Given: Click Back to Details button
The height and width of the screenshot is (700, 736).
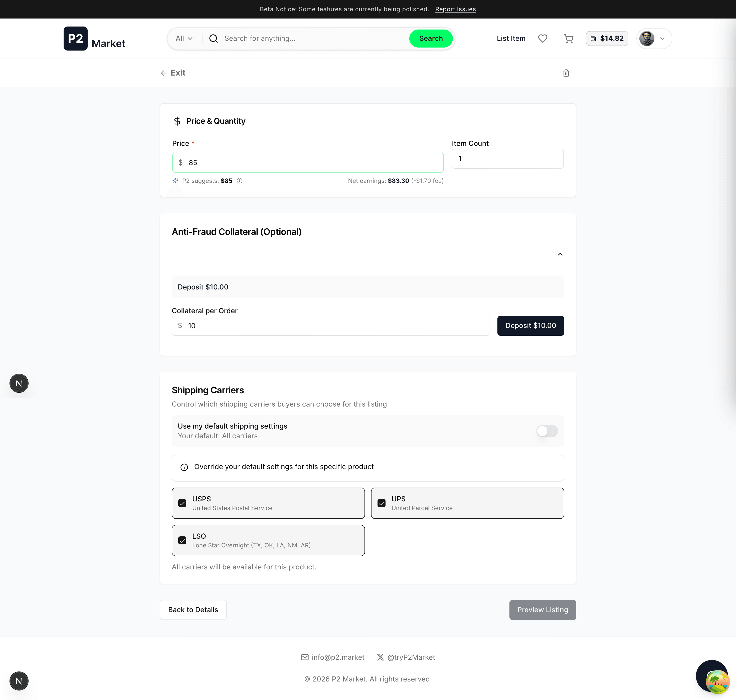Looking at the screenshot, I should (193, 610).
